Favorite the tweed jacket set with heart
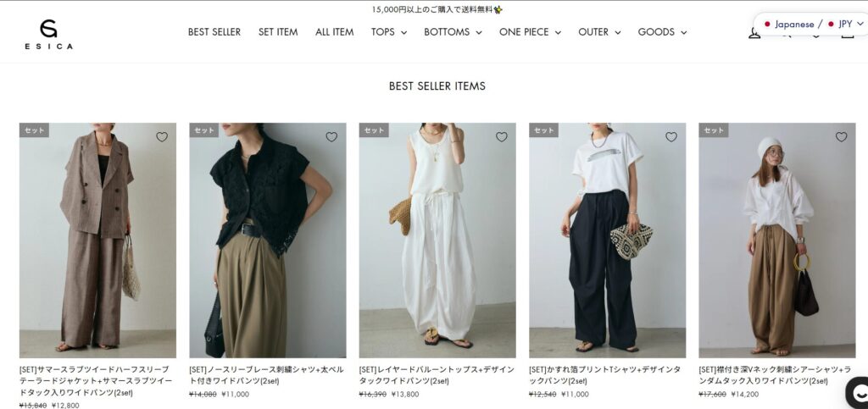Image resolution: width=868 pixels, height=409 pixels. pyautogui.click(x=162, y=136)
